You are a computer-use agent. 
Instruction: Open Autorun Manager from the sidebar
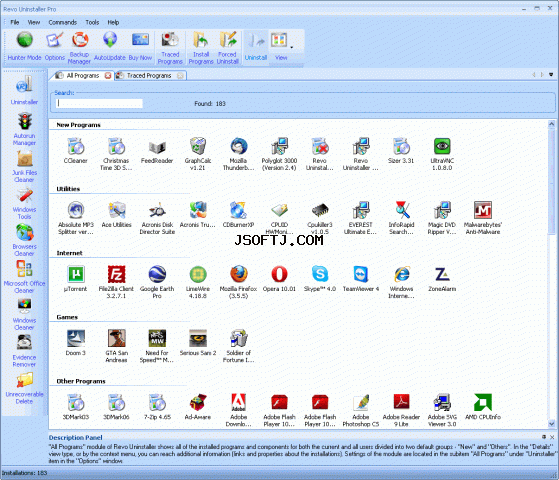pos(24,129)
